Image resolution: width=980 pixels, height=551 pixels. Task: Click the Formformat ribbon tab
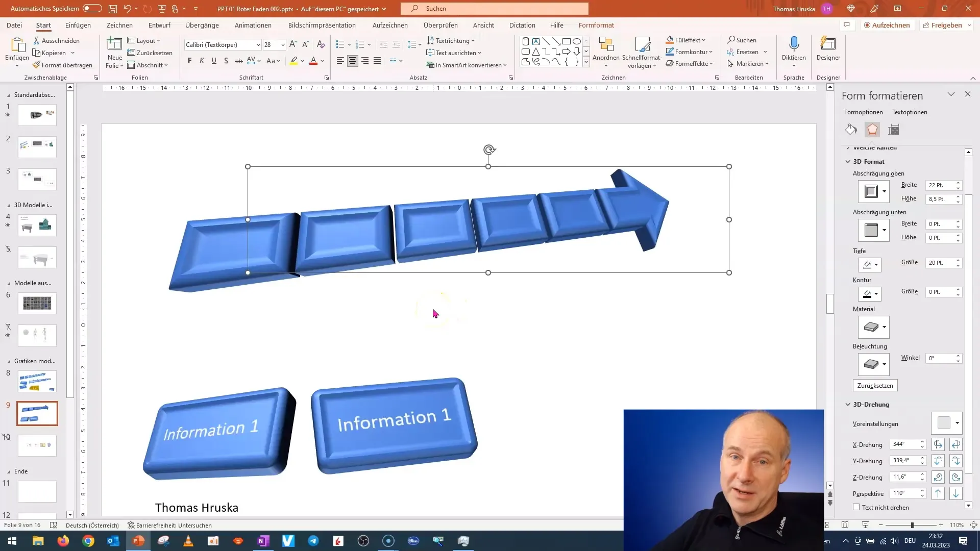click(x=596, y=25)
